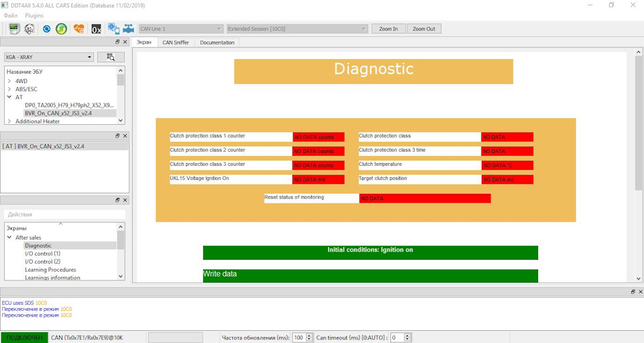Select I/O control (1) screen in tree

tap(42, 254)
